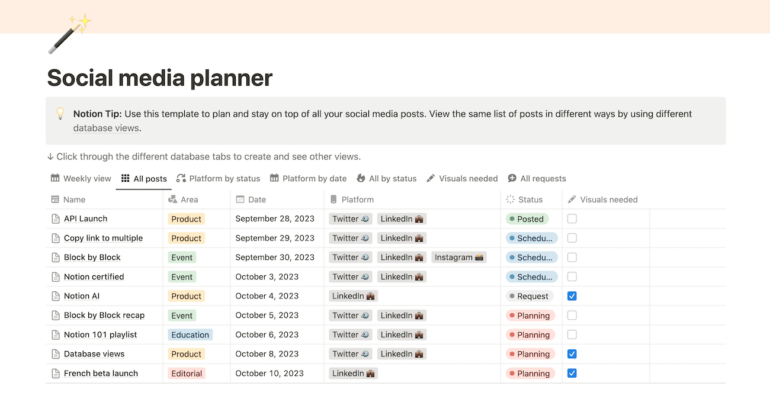Click date October 10, 2023
770x405 pixels.
coord(269,374)
